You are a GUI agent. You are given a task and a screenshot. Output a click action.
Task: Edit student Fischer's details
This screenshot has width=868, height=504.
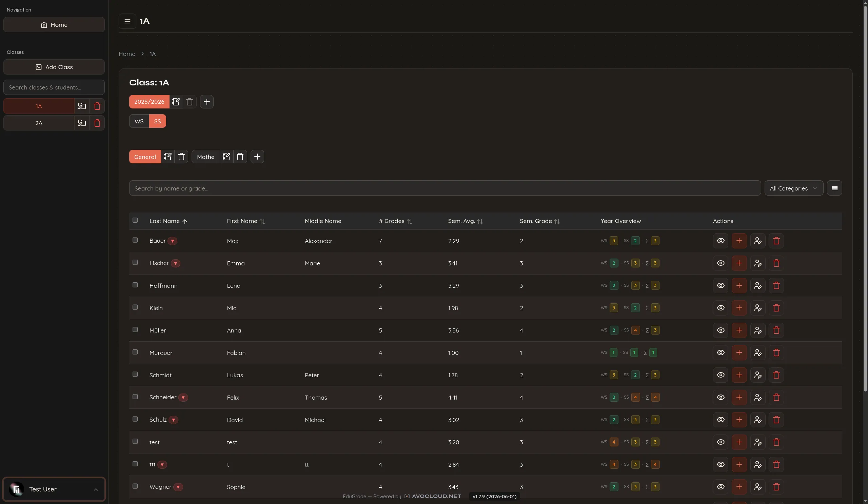(757, 263)
